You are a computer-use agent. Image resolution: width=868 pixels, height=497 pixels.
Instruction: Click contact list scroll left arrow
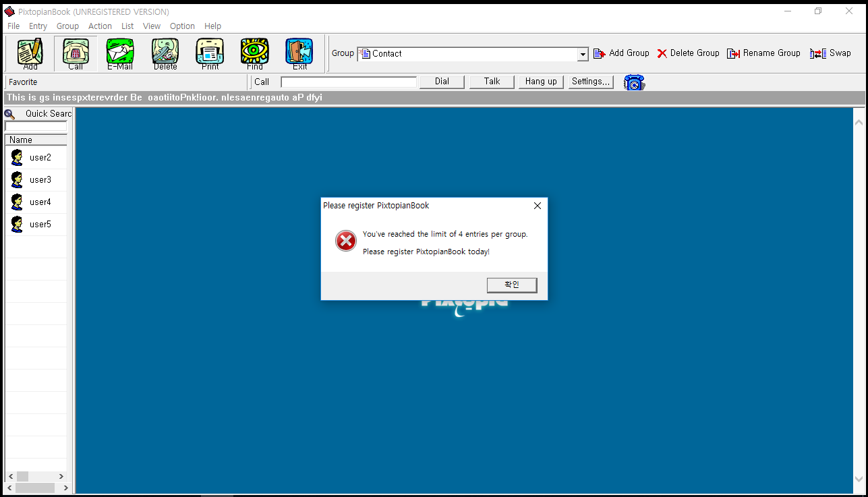pos(10,476)
